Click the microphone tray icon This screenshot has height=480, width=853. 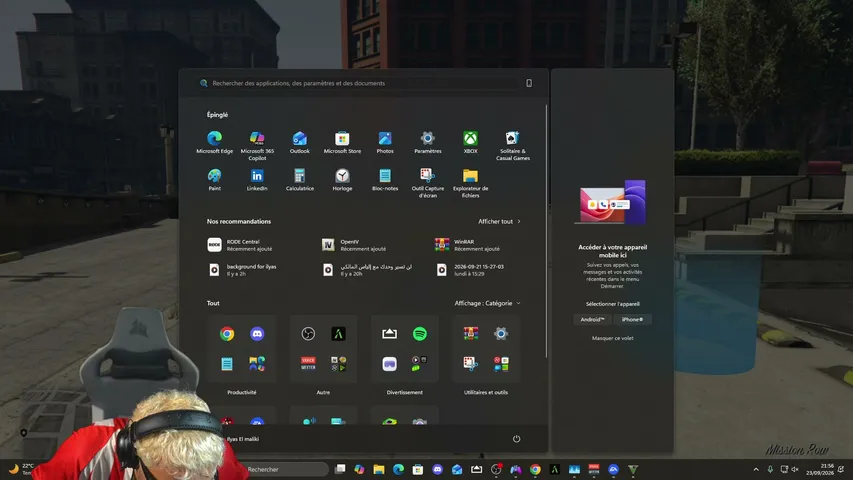pyautogui.click(x=770, y=469)
